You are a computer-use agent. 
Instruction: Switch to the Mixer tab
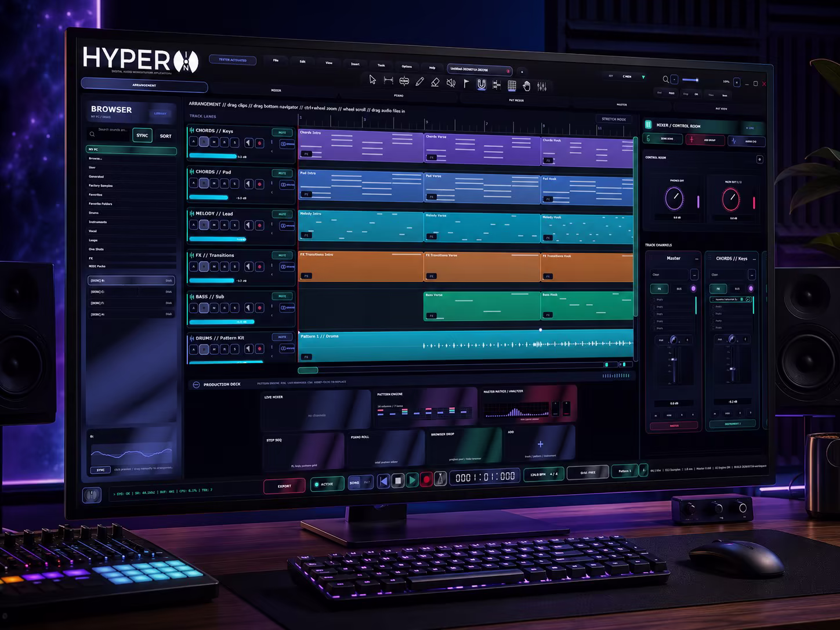click(x=276, y=90)
